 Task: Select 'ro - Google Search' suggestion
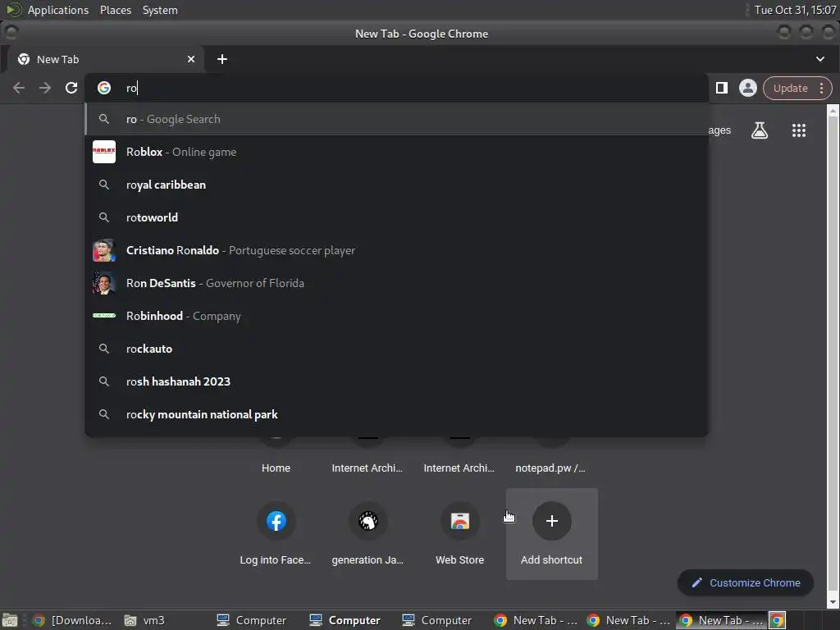pos(396,119)
